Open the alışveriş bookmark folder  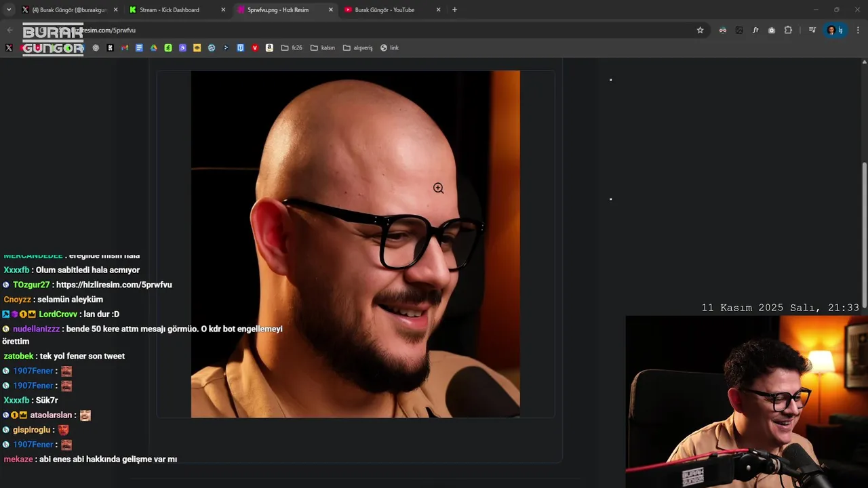coord(357,47)
